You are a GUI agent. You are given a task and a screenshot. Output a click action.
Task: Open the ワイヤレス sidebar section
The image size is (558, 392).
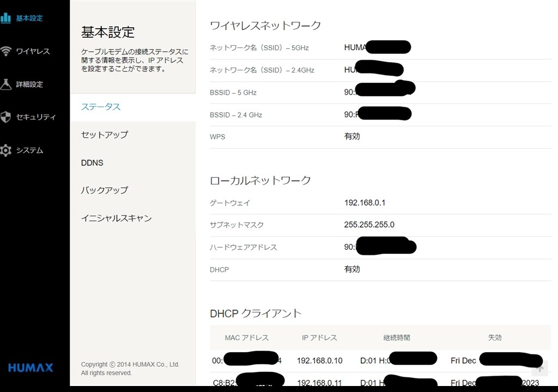point(33,51)
